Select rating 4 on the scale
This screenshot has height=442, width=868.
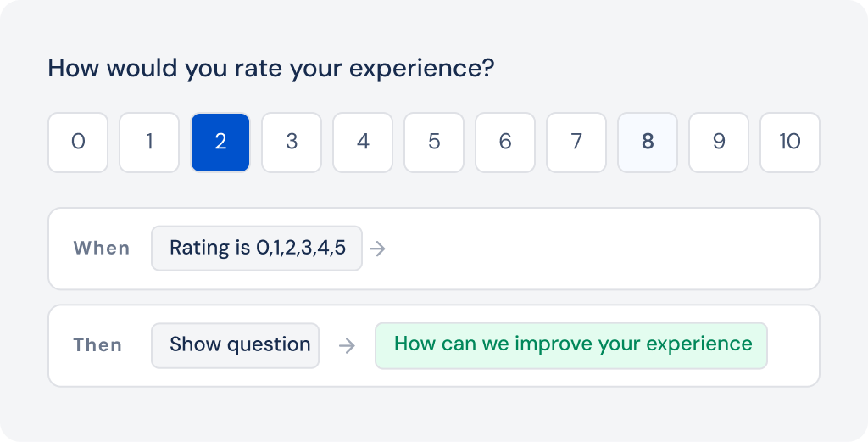pyautogui.click(x=363, y=143)
